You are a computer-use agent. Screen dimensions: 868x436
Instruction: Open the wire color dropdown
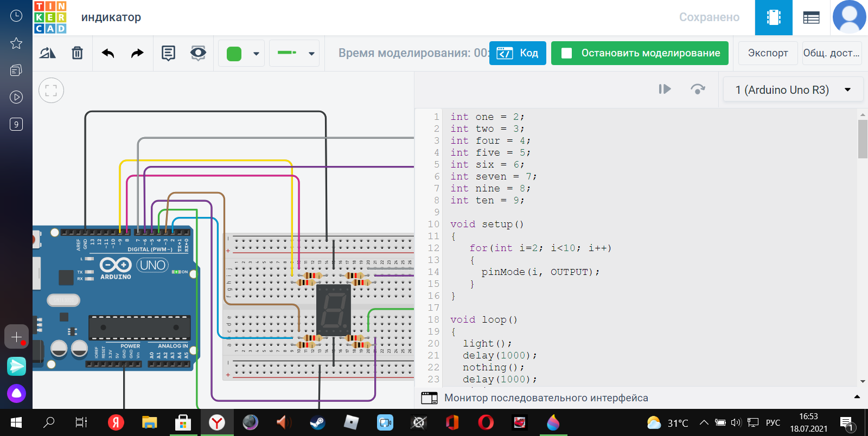256,54
